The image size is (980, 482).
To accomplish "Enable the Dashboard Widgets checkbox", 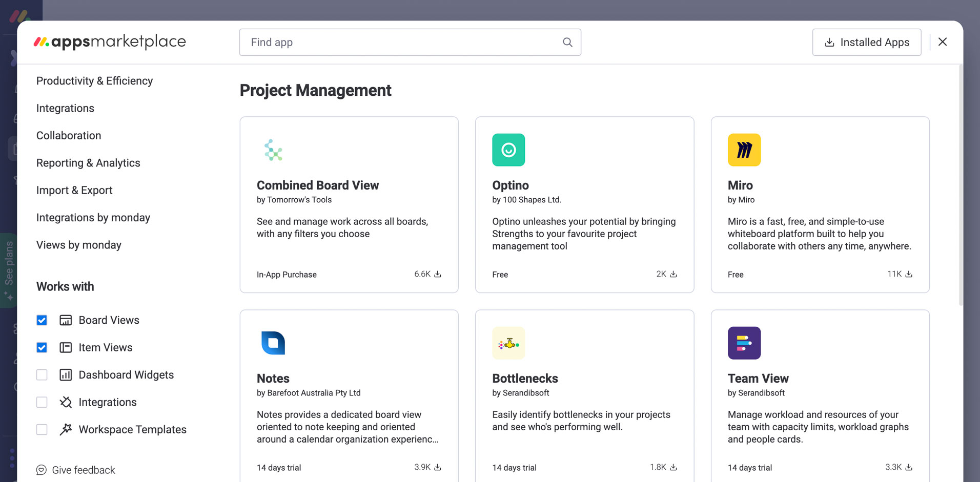I will [x=42, y=375].
